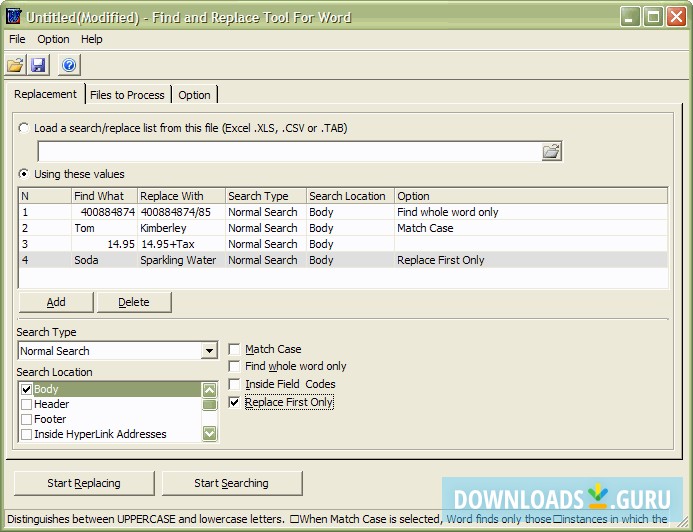Image resolution: width=693 pixels, height=532 pixels.
Task: Uncheck the Body search location checkbox
Action: click(x=26, y=389)
